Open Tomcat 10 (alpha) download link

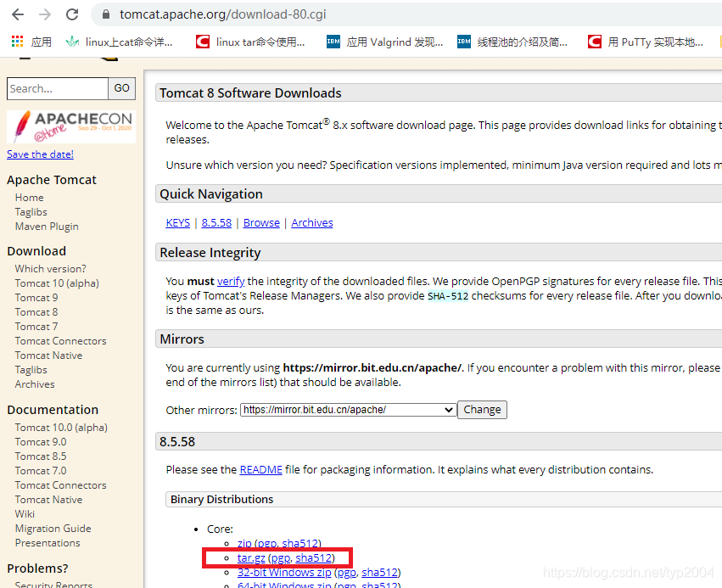(x=57, y=283)
